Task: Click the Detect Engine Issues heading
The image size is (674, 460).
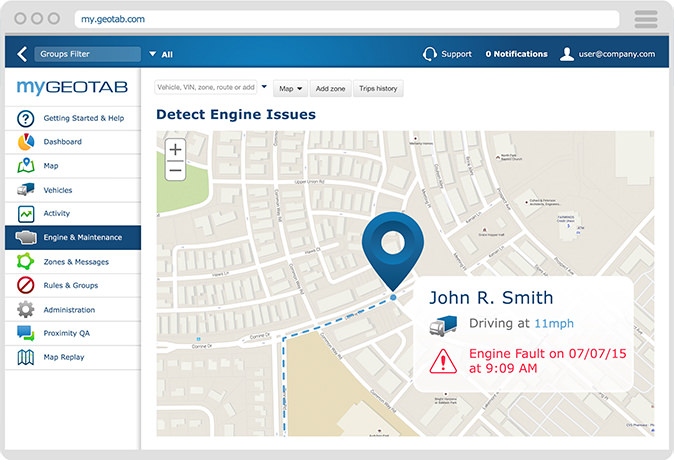Action: [x=236, y=114]
